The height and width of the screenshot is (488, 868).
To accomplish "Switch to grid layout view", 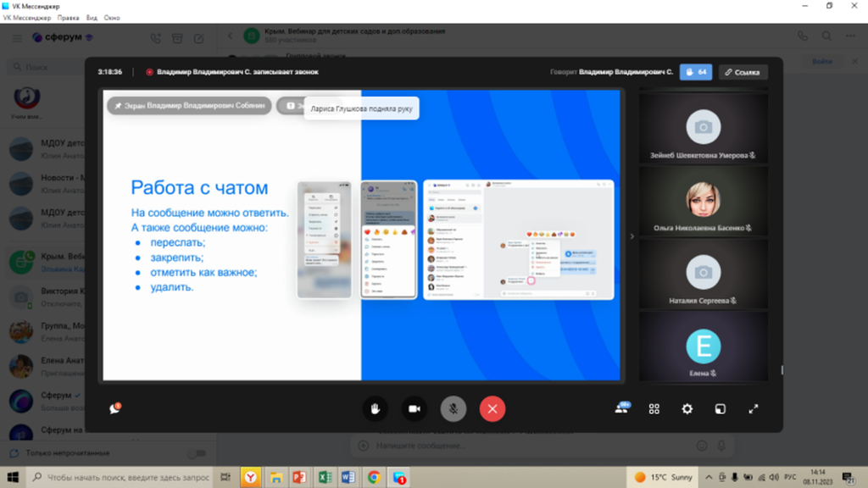I will (654, 408).
